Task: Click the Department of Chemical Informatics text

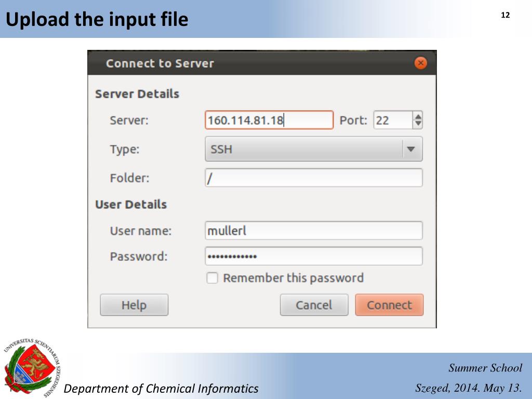Action: click(x=161, y=388)
